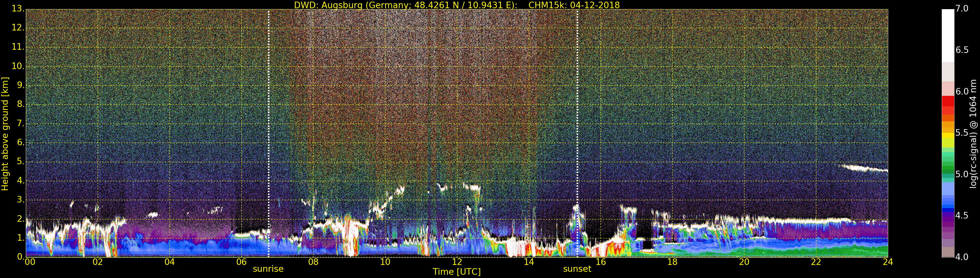
Task: Click the "22" time tick label
Action: pos(816,262)
